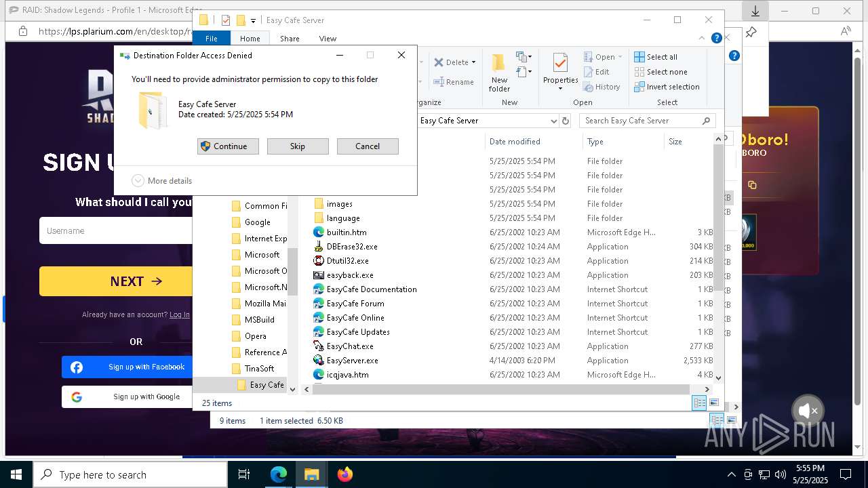Select EasyCafe Online shortcut icon
868x488 pixels.
click(319, 318)
